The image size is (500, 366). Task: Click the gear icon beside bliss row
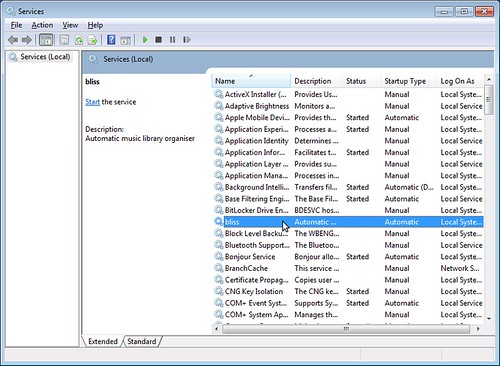pos(219,221)
